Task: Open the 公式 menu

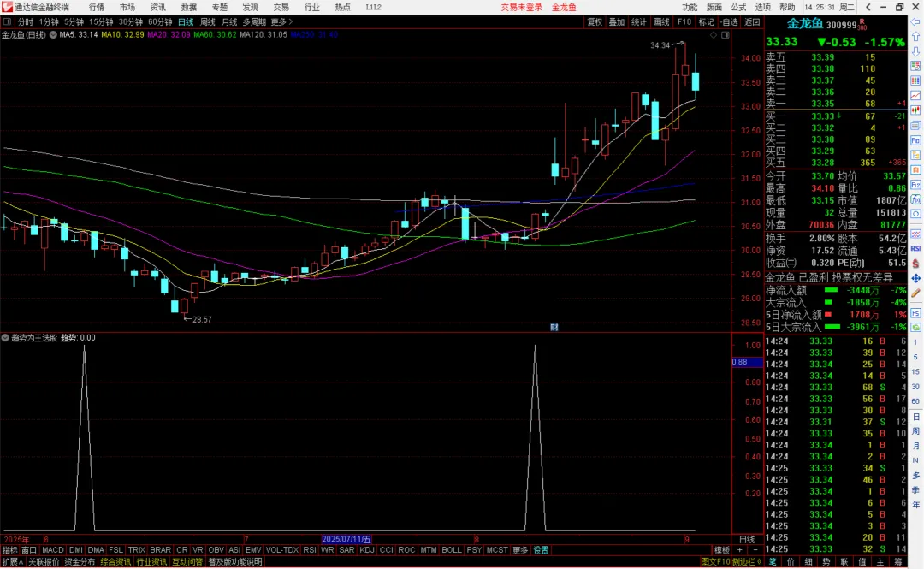Action: [738, 7]
